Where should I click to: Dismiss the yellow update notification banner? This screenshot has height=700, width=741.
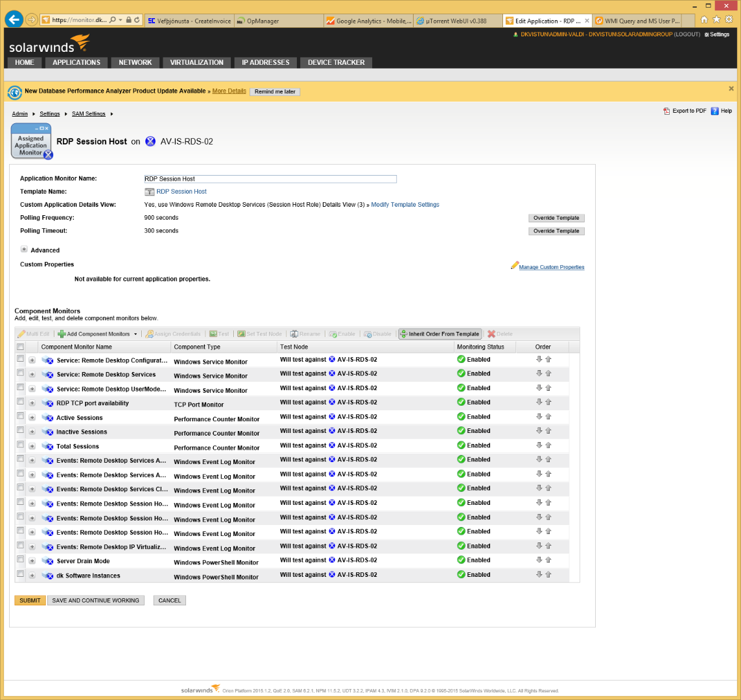tap(731, 88)
